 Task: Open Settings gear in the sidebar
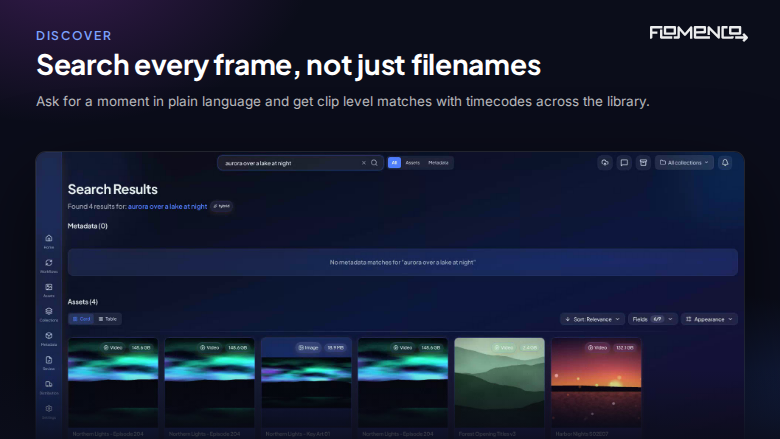point(49,412)
